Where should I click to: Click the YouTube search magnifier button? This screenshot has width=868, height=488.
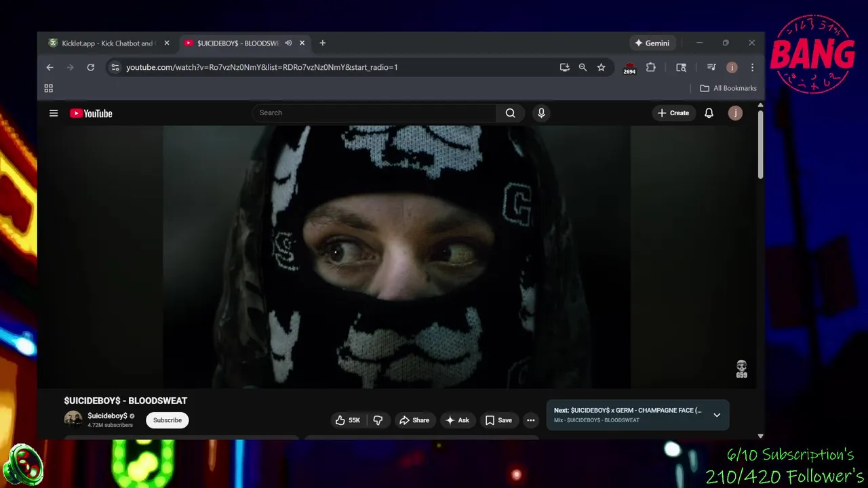510,113
